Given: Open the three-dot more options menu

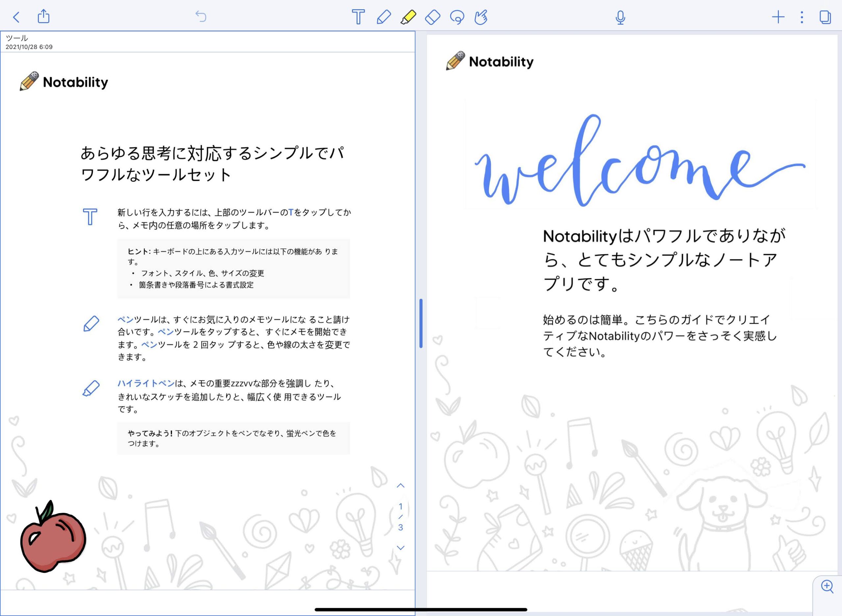Looking at the screenshot, I should 802,17.
